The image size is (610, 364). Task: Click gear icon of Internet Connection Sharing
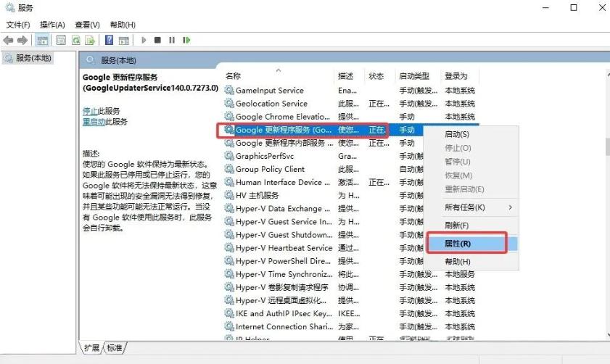click(229, 327)
